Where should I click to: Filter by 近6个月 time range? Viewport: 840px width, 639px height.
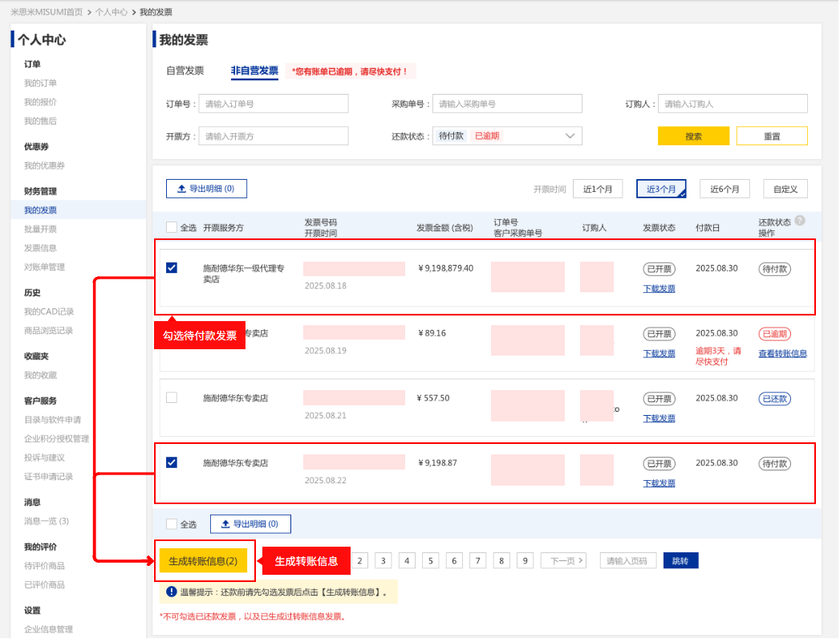(724, 189)
